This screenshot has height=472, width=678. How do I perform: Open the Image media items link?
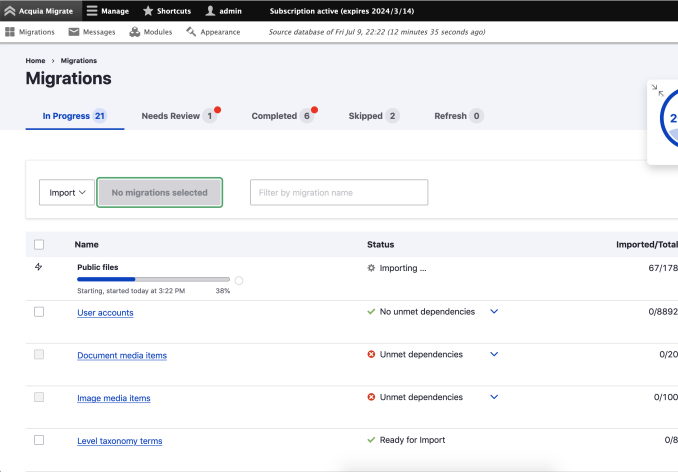(x=114, y=398)
